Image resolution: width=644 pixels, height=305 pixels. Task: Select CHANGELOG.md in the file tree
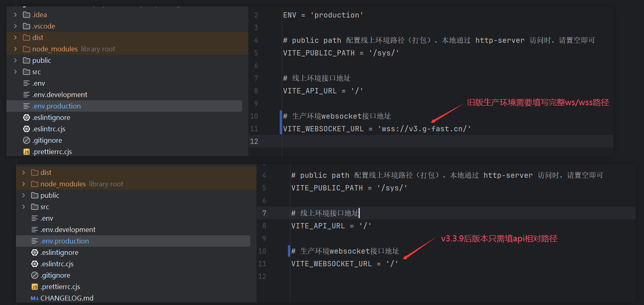tap(67, 298)
